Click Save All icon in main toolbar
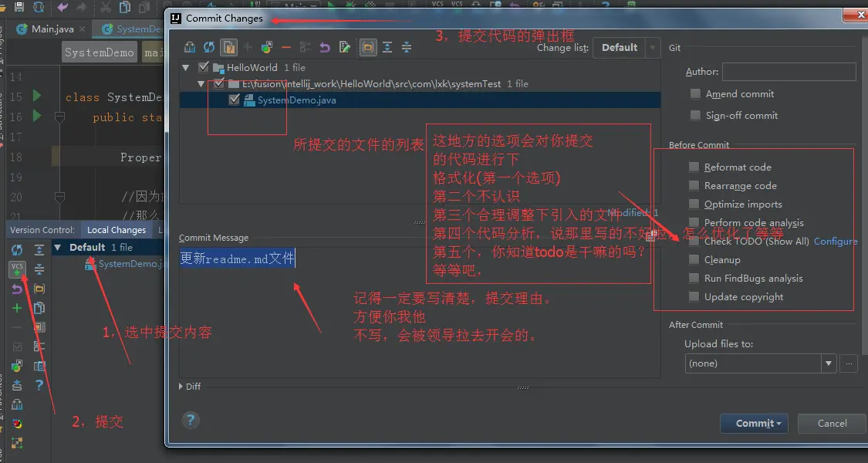The height and width of the screenshot is (463, 868). (x=19, y=7)
